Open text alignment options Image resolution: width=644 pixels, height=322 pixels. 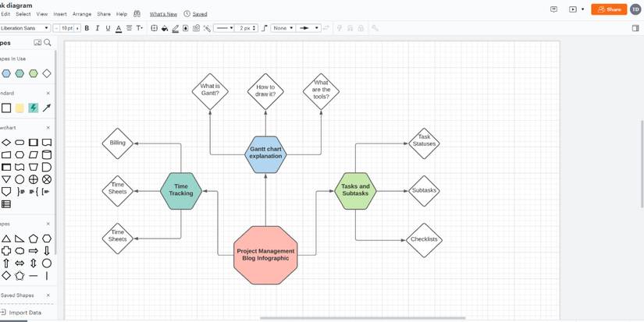[x=129, y=28]
